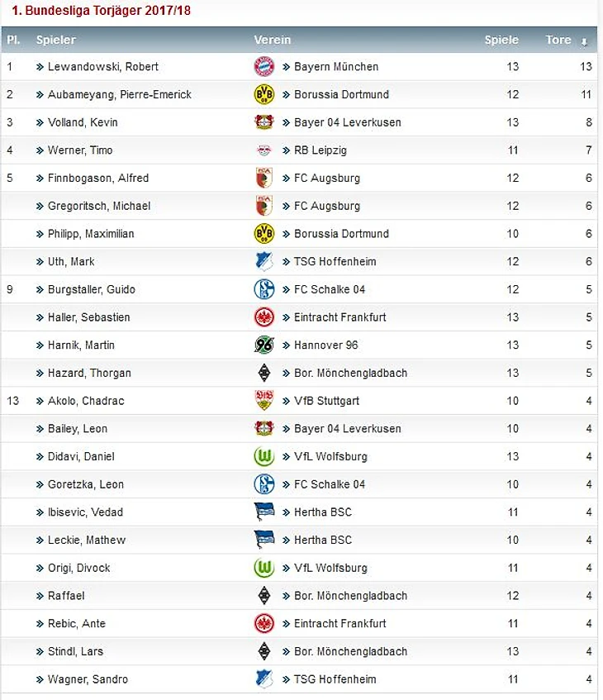Click the Verein column header
Viewport: 603px width, 700px height.
(273, 40)
